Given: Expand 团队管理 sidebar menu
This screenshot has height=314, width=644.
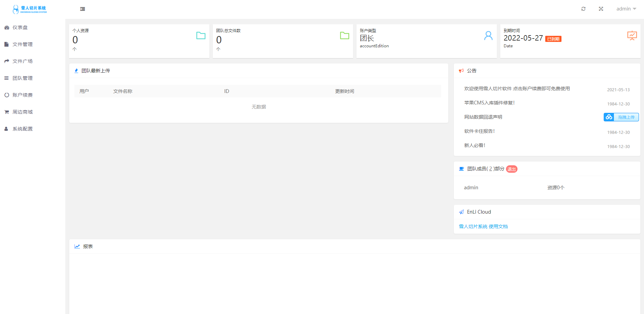Looking at the screenshot, I should [x=22, y=78].
